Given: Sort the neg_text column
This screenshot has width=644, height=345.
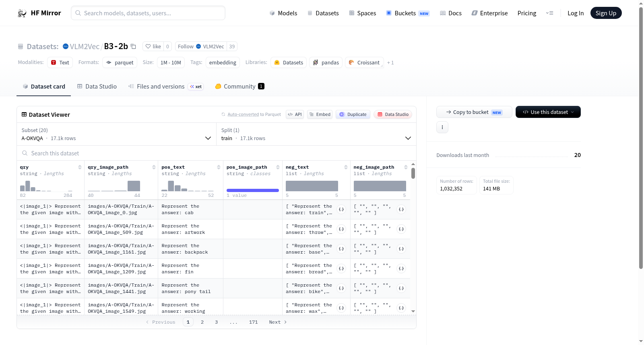Looking at the screenshot, I should (346, 167).
